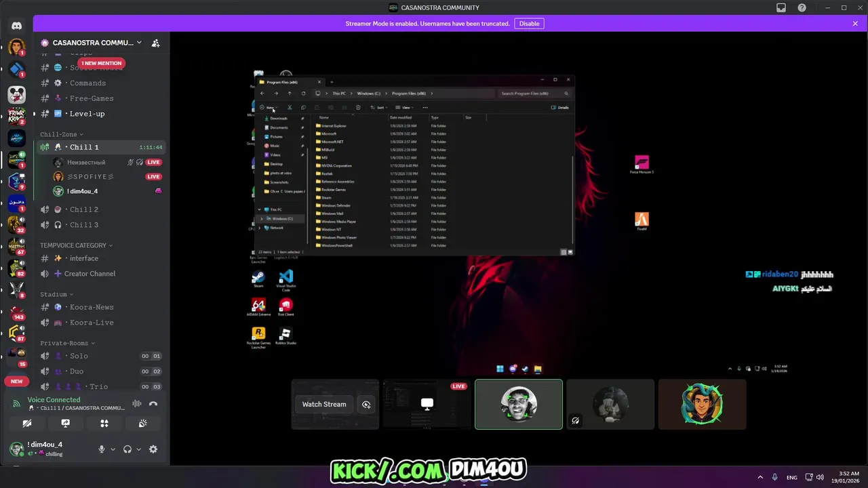
Task: Click the red NEW pill in server list
Action: 16,381
